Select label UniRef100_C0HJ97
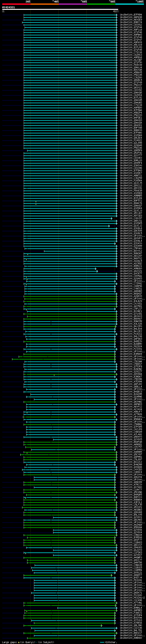 (131, 218)
